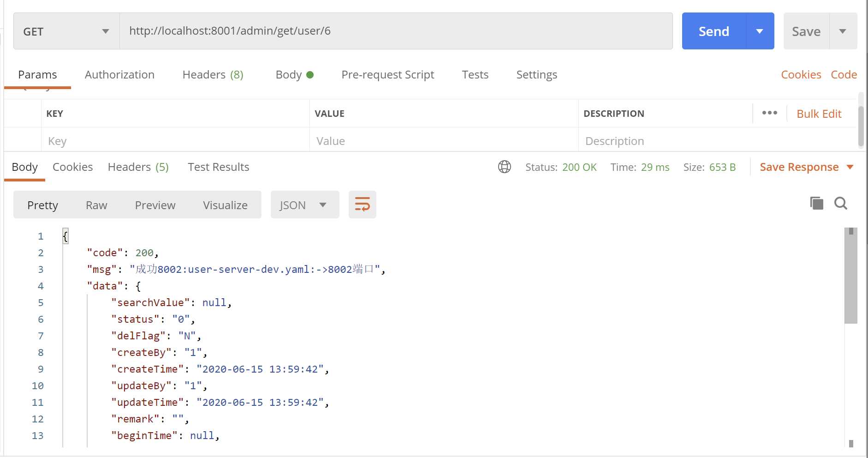
Task: Click the "searchValue": null line
Action: click(171, 303)
